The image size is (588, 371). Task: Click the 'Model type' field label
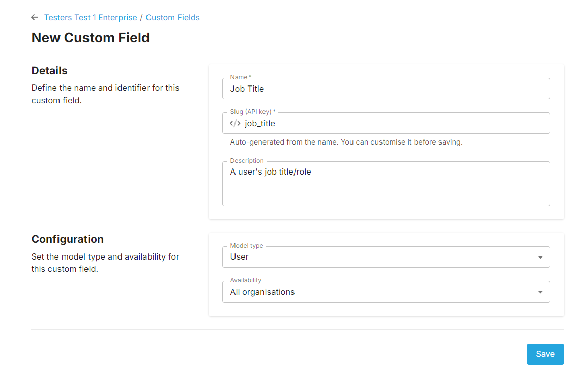pos(247,246)
